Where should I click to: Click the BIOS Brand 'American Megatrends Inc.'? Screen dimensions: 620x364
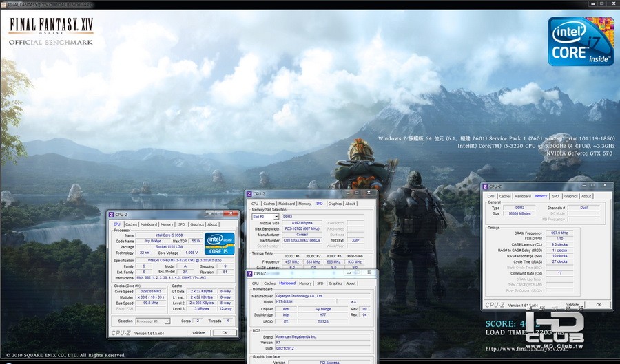click(x=322, y=336)
